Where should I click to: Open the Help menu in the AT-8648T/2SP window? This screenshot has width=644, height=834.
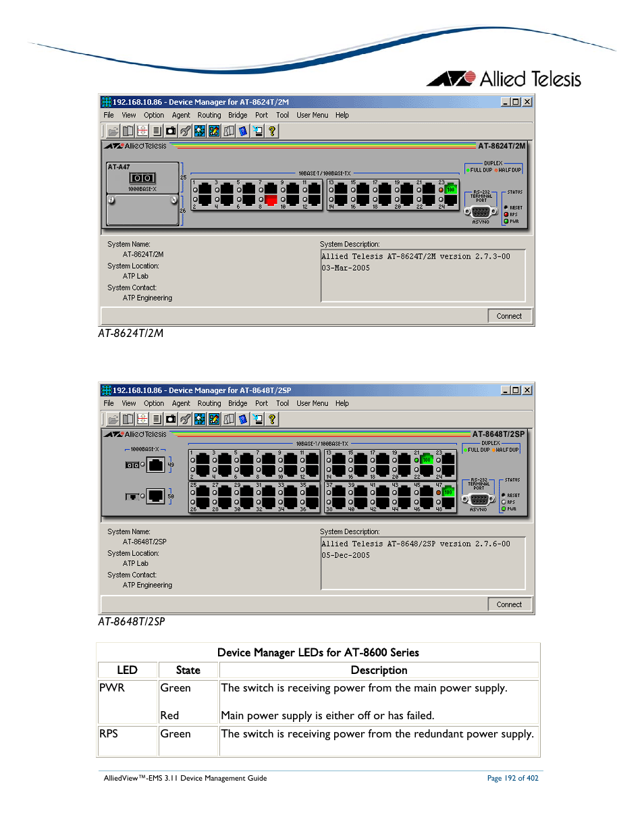[342, 404]
